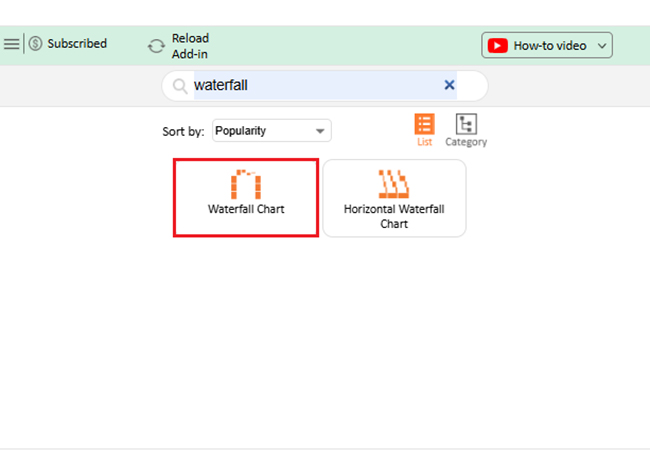Image resolution: width=650 pixels, height=476 pixels.
Task: Click the magnifier search icon
Action: point(180,86)
